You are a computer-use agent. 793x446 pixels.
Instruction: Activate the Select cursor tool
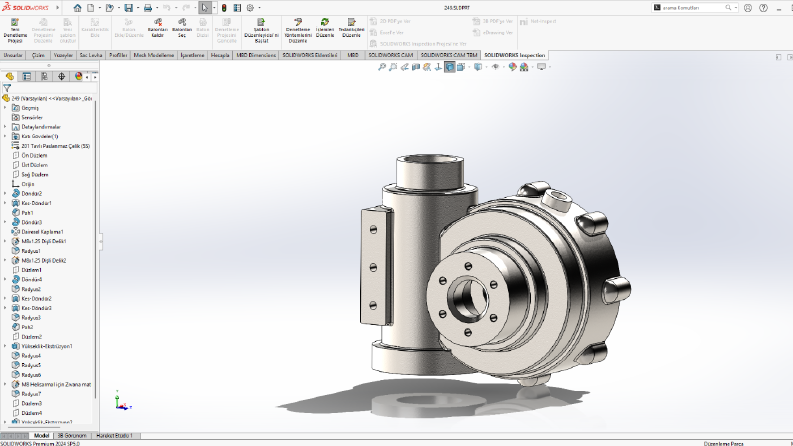tap(204, 8)
